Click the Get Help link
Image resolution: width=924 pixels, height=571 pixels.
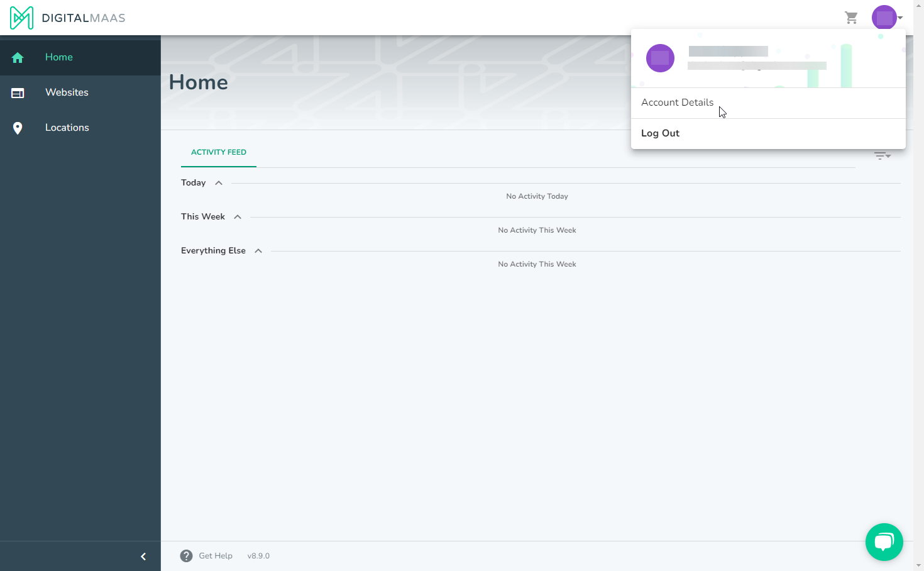215,555
